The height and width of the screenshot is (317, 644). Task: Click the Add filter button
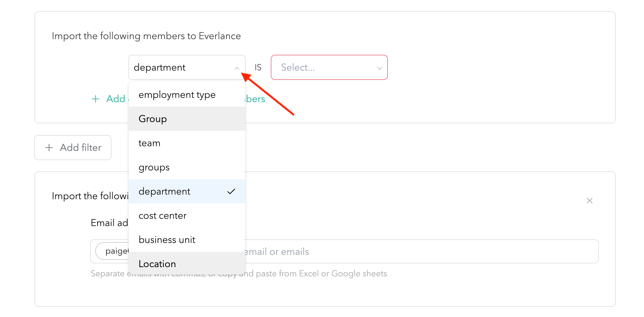pyautogui.click(x=73, y=148)
